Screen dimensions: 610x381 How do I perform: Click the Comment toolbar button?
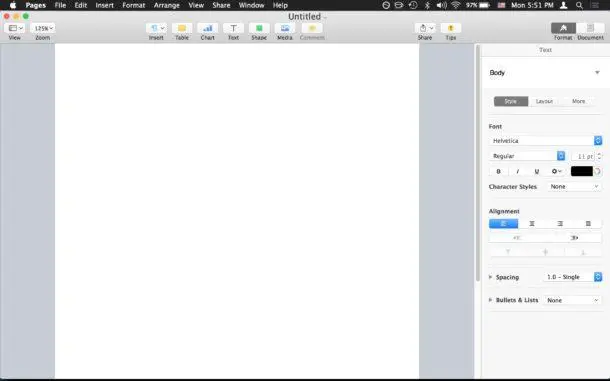[312, 28]
